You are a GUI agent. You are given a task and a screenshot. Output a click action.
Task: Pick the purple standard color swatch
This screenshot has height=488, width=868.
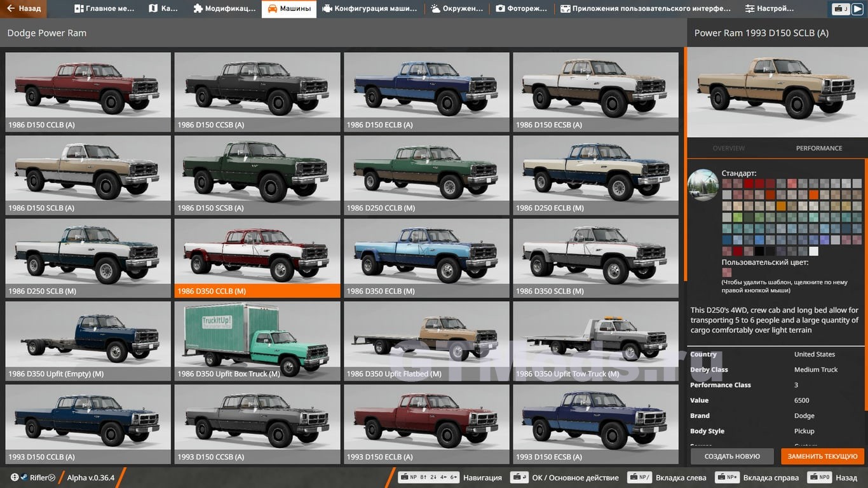(x=824, y=240)
